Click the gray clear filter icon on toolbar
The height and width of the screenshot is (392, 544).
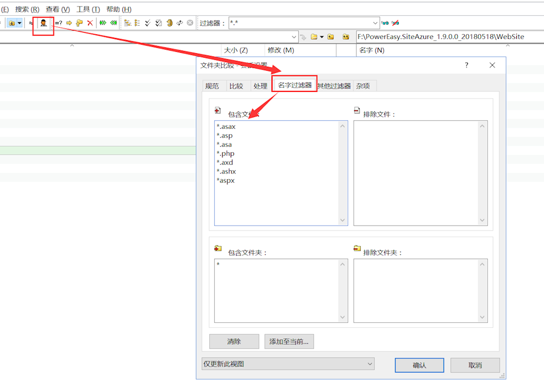point(189,23)
